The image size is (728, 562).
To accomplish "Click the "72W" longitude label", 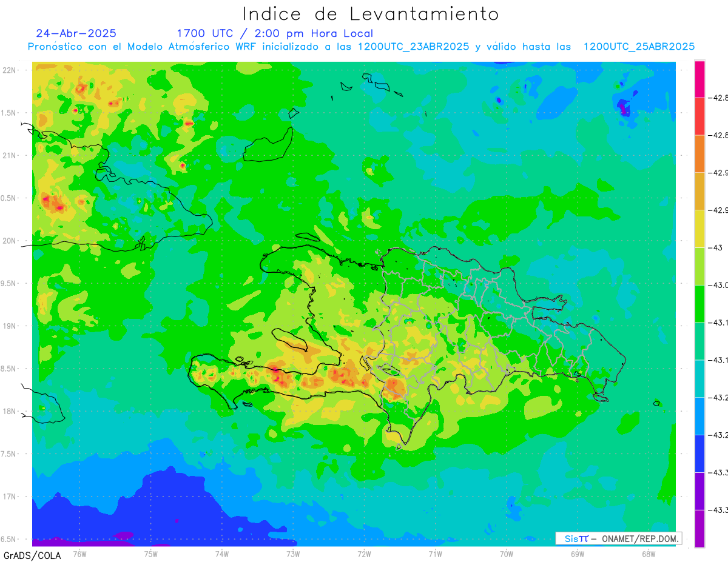I will pyautogui.click(x=364, y=554).
